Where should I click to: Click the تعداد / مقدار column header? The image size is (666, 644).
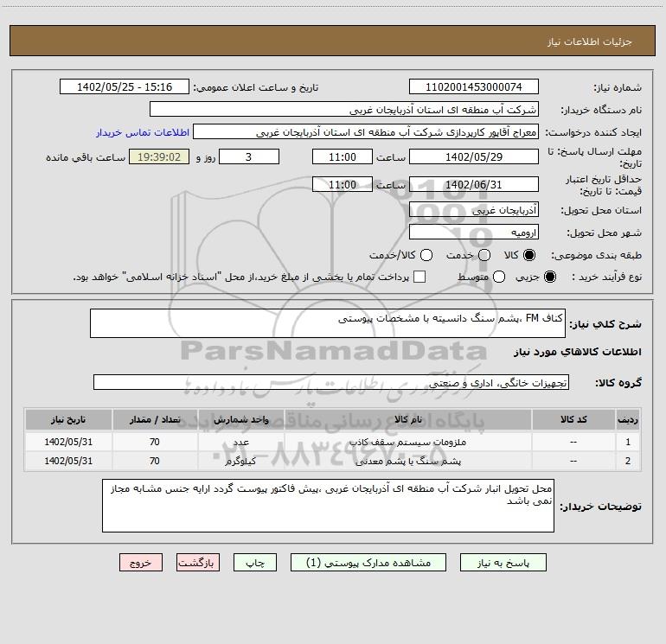[x=155, y=419]
